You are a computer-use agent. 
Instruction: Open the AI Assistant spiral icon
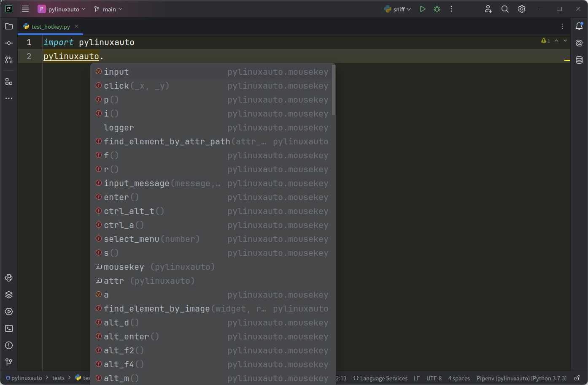pyautogui.click(x=579, y=43)
